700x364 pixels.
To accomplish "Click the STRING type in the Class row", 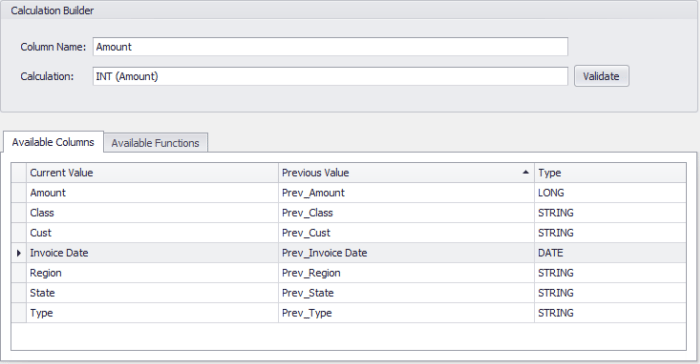I will tap(610, 213).
